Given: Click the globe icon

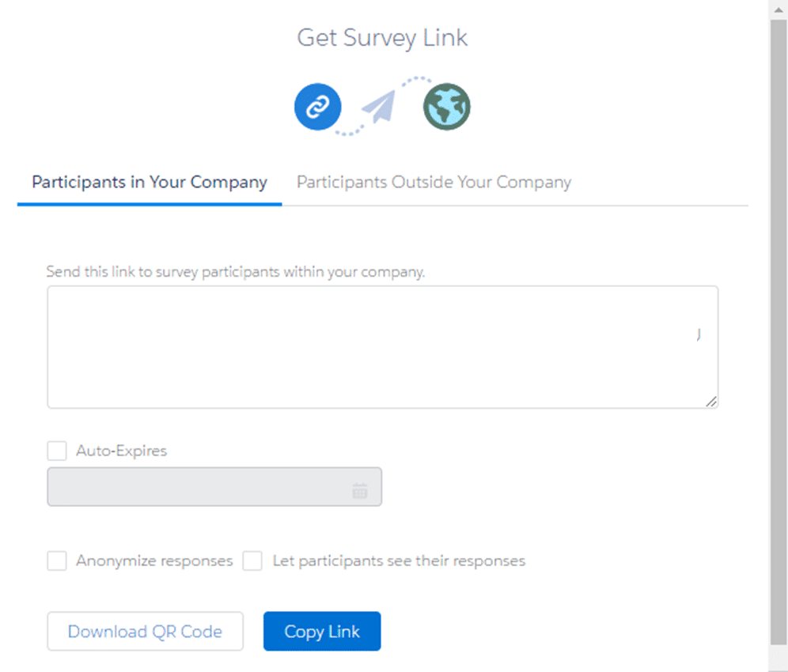Looking at the screenshot, I should tap(447, 107).
